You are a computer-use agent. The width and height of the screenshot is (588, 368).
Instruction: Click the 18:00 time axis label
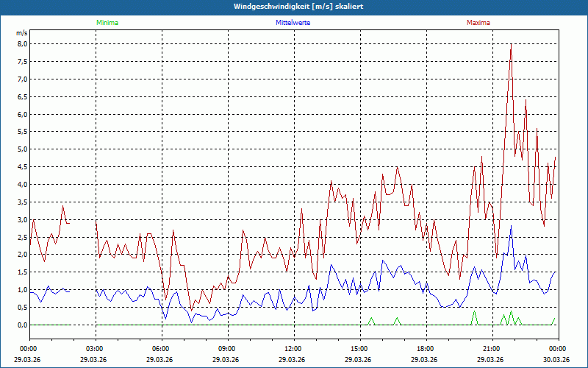[x=427, y=349]
